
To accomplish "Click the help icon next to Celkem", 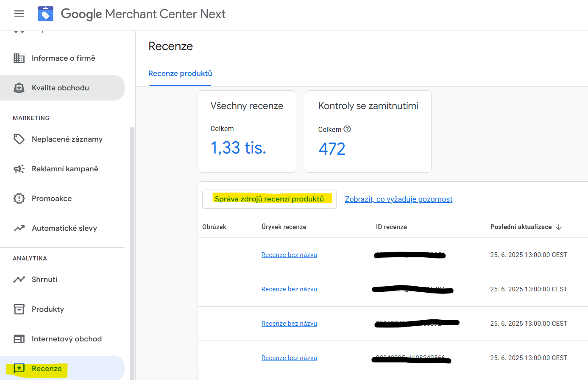I will coord(347,129).
